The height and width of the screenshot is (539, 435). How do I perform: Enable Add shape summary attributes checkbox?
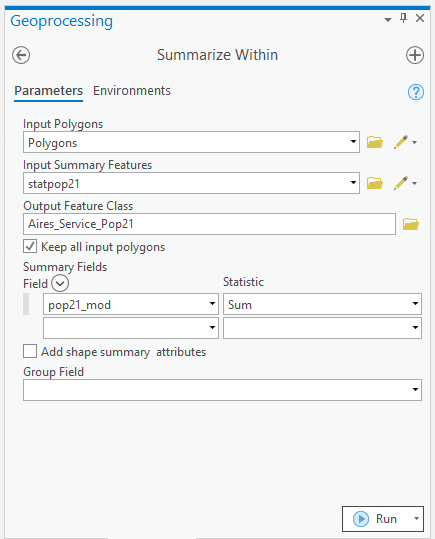pyautogui.click(x=30, y=352)
